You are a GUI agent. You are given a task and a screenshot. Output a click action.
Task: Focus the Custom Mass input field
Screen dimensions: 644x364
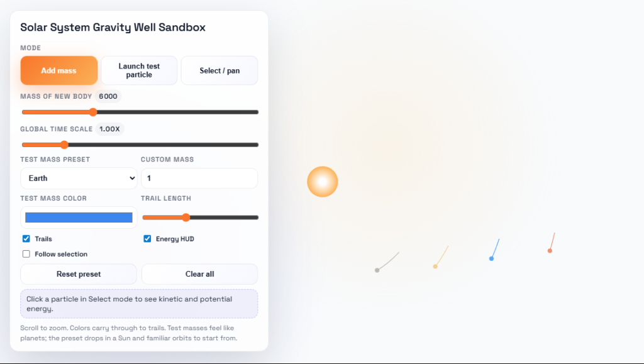click(199, 178)
